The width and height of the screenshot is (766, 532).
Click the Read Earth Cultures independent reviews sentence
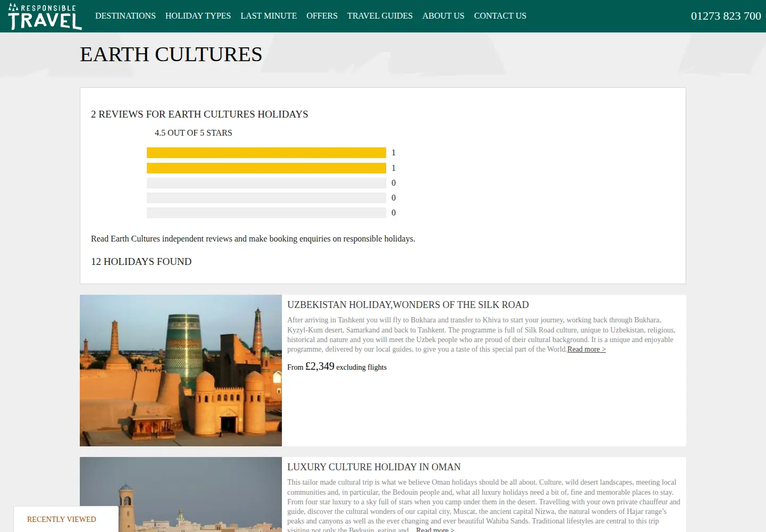[x=253, y=239]
